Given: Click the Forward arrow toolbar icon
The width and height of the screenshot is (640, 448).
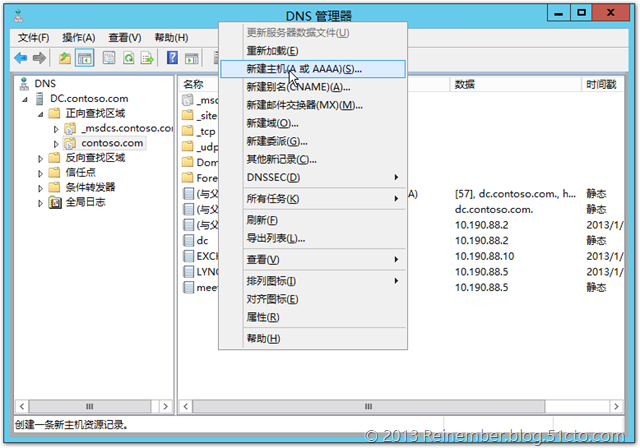Looking at the screenshot, I should pos(39,58).
